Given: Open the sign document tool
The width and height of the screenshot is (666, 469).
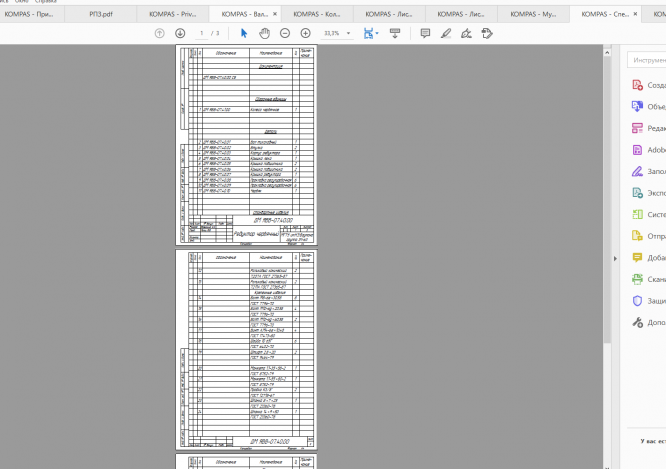Looking at the screenshot, I should [466, 33].
